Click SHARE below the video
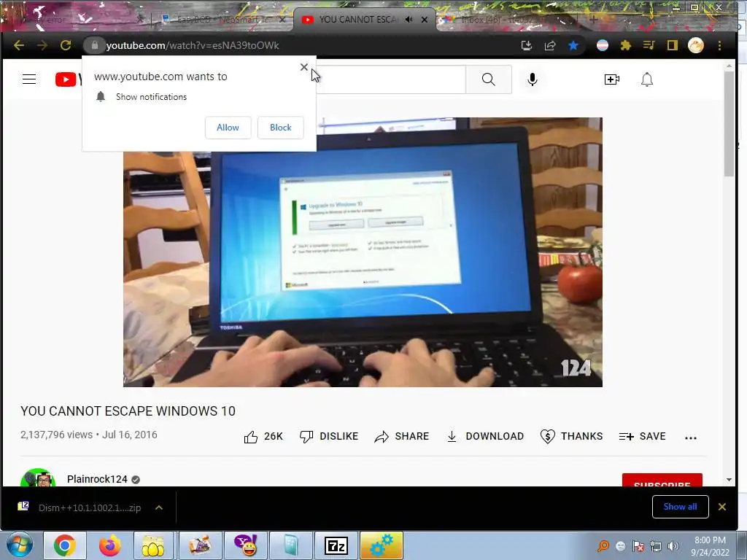 pyautogui.click(x=401, y=436)
